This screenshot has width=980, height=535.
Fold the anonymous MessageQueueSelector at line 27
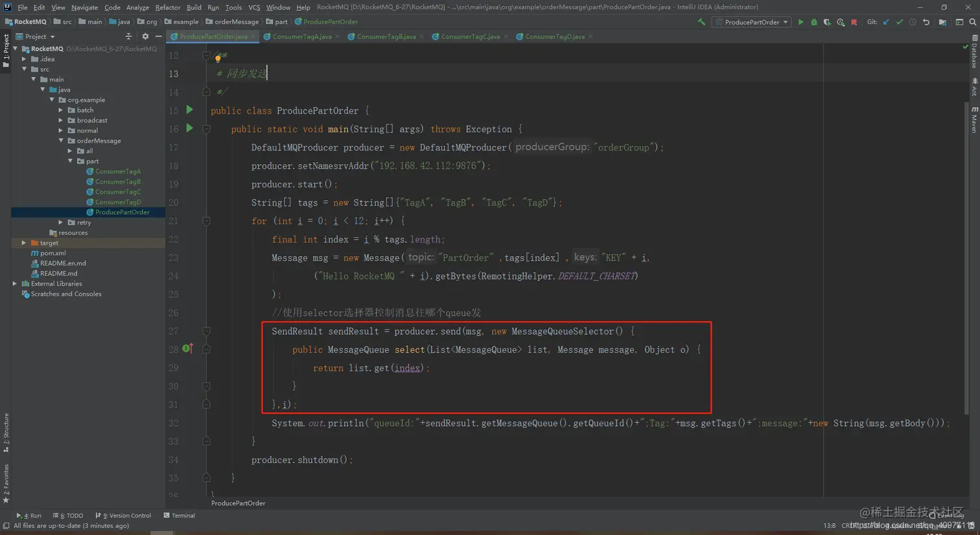coord(206,331)
